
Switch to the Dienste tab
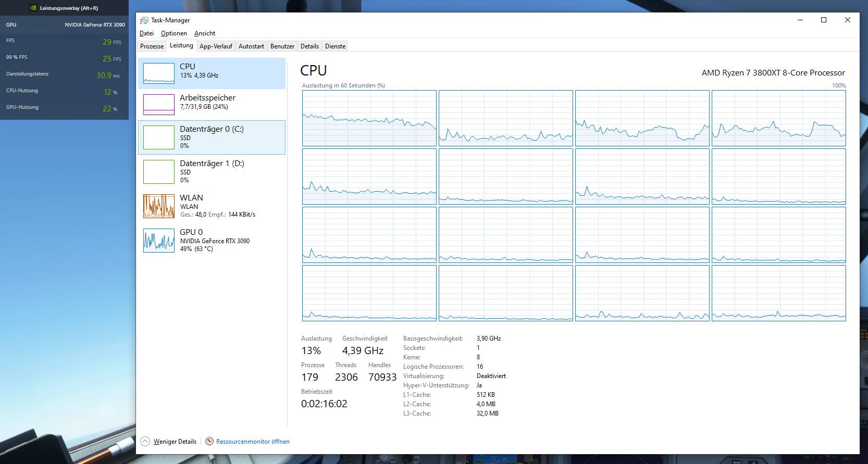coord(335,46)
